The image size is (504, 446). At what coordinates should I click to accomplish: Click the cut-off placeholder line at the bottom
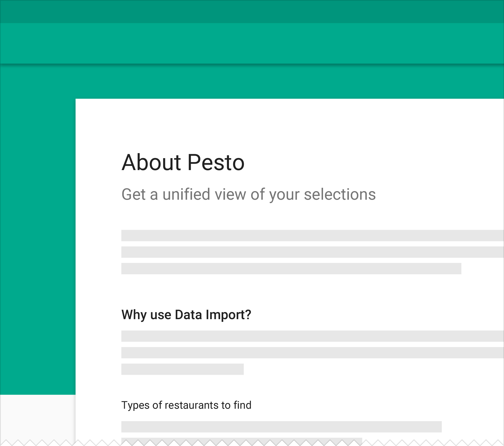click(x=242, y=441)
